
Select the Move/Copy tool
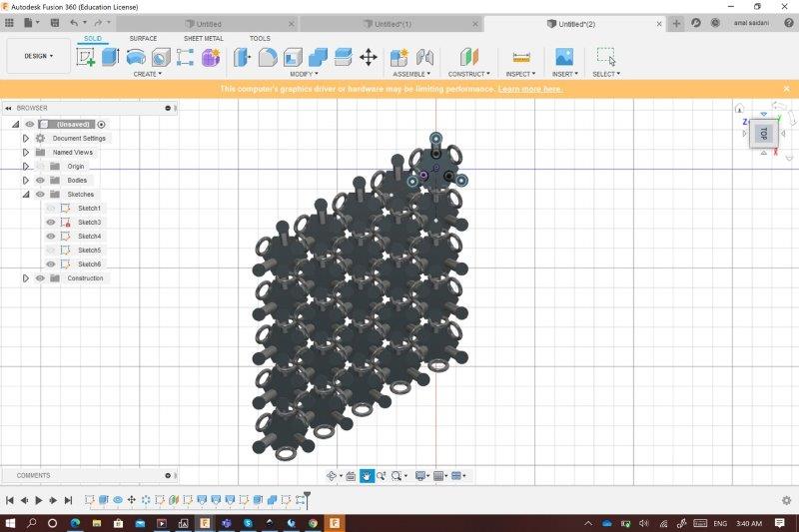(x=369, y=57)
